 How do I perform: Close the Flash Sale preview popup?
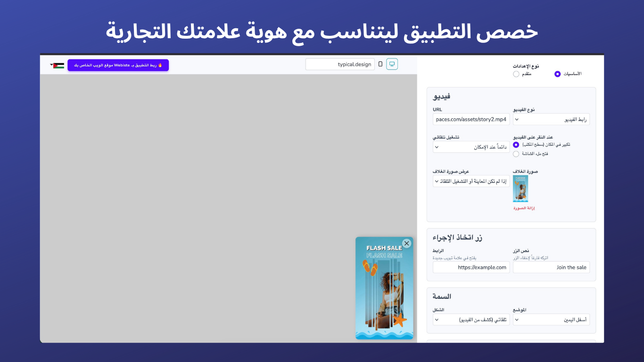click(x=406, y=243)
